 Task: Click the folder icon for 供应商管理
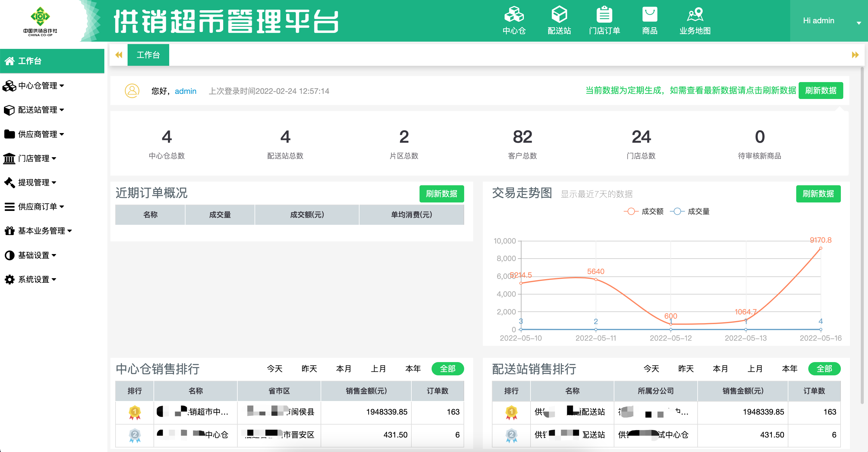point(9,134)
